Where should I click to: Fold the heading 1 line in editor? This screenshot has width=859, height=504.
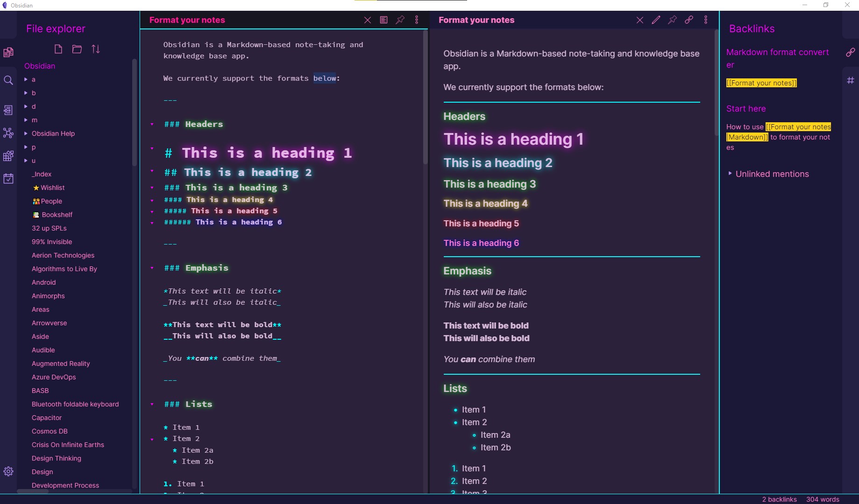152,149
